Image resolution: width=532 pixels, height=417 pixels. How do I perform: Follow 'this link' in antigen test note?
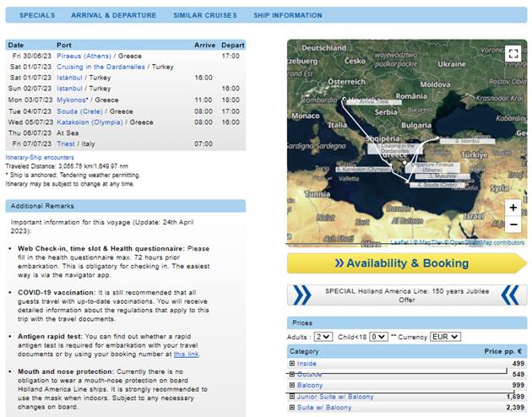pyautogui.click(x=187, y=354)
